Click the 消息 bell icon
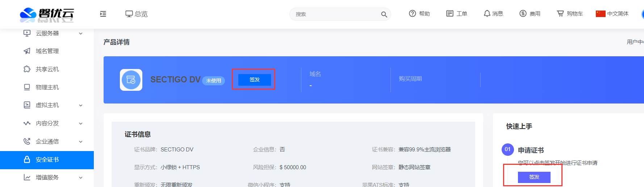This screenshot has width=644, height=187. pos(487,13)
